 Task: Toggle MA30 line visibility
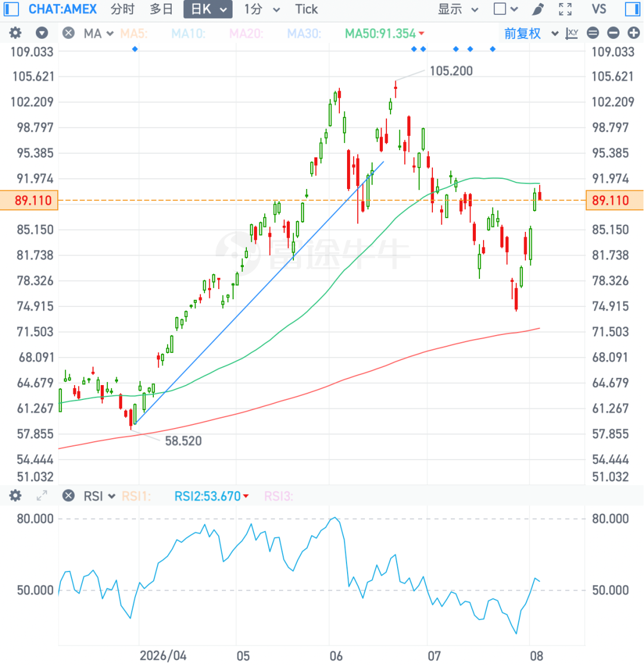click(304, 33)
